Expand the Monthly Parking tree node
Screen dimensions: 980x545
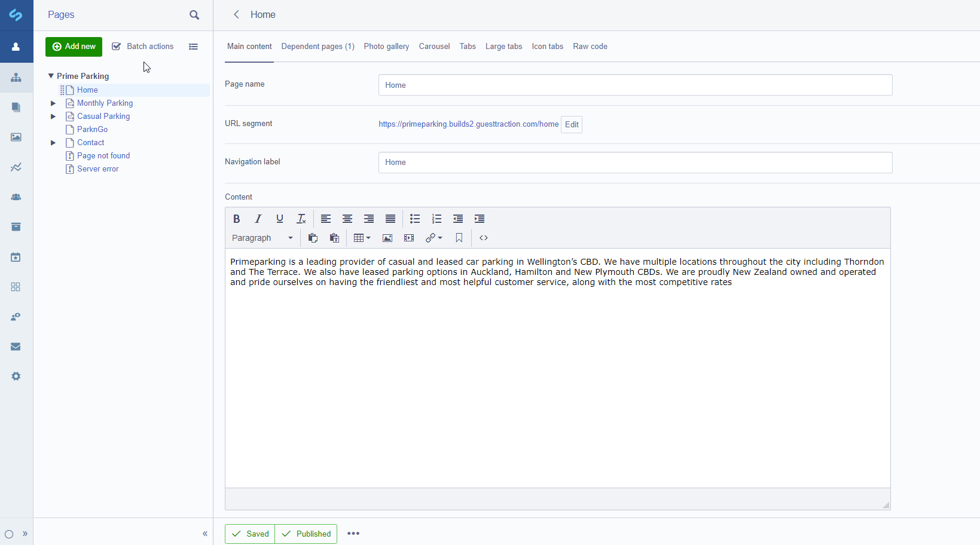click(53, 103)
